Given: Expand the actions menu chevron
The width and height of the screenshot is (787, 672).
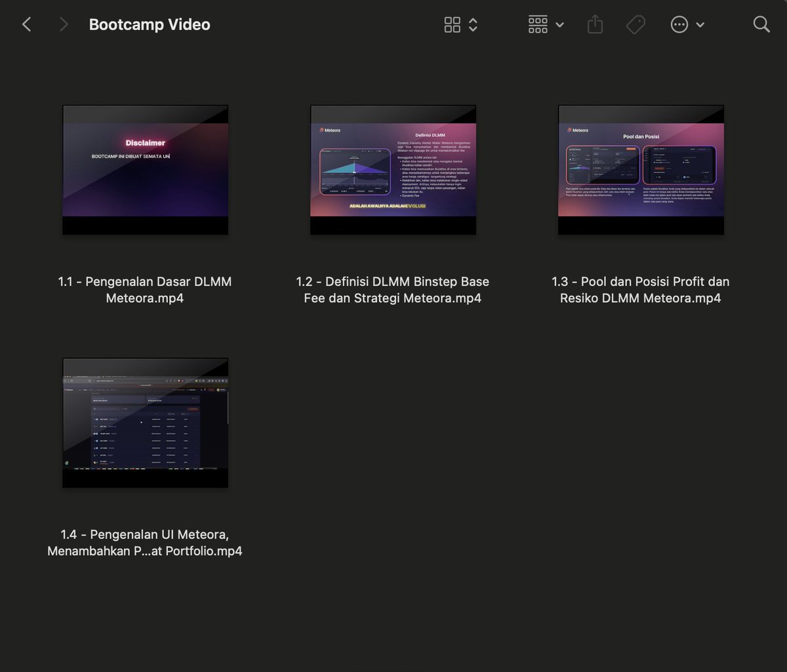Looking at the screenshot, I should pos(700,25).
